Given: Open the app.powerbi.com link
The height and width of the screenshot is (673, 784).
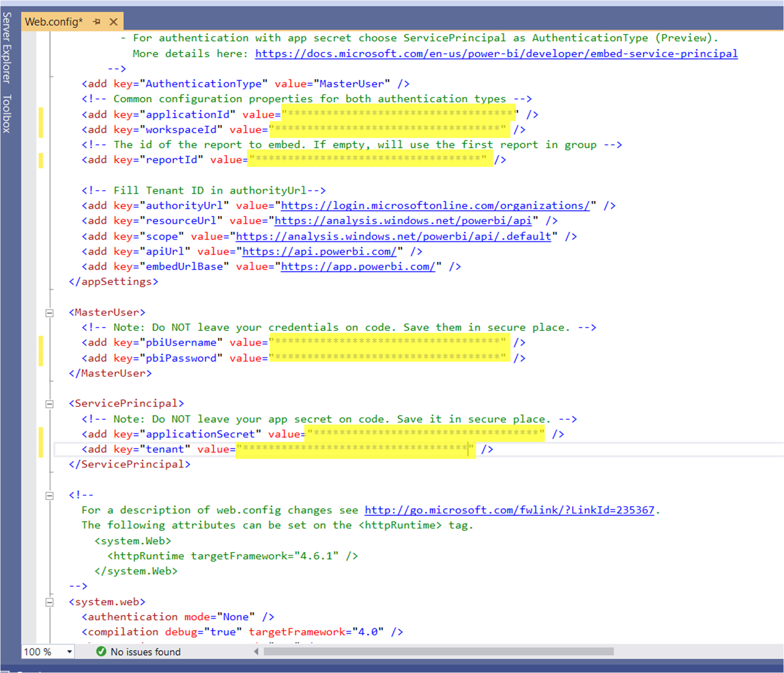Looking at the screenshot, I should pyautogui.click(x=358, y=267).
